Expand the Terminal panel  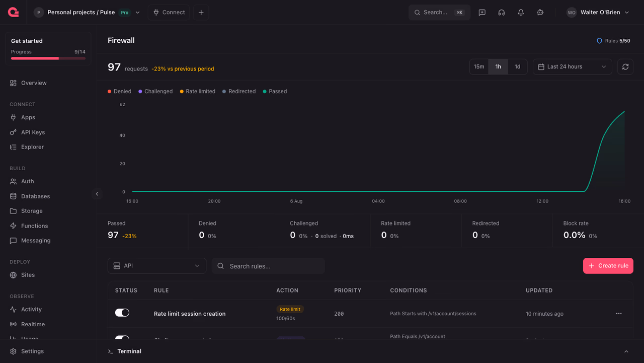[626, 351]
